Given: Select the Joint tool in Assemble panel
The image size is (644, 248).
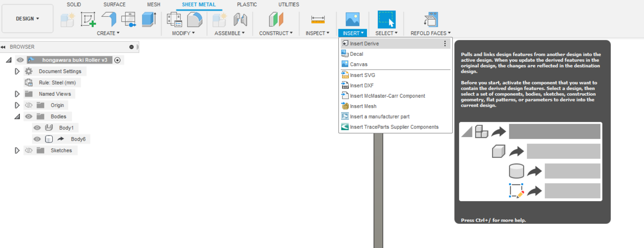Looking at the screenshot, I should point(240,20).
